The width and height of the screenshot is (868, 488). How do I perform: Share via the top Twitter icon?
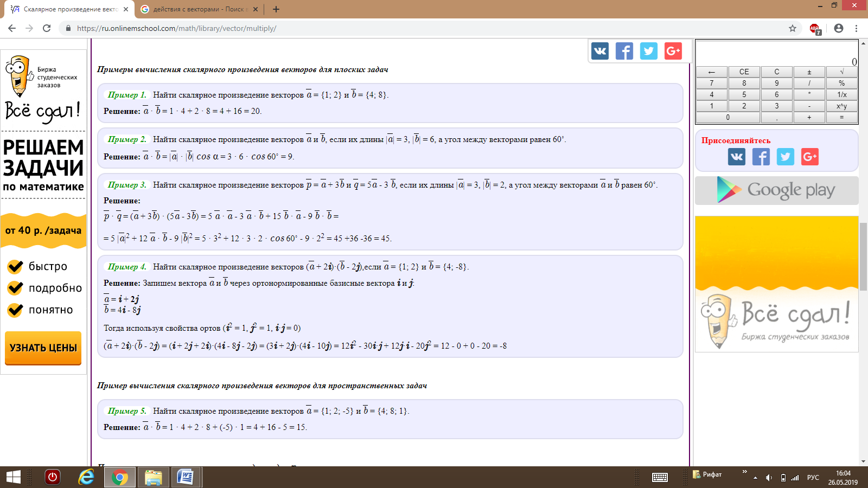click(x=648, y=51)
